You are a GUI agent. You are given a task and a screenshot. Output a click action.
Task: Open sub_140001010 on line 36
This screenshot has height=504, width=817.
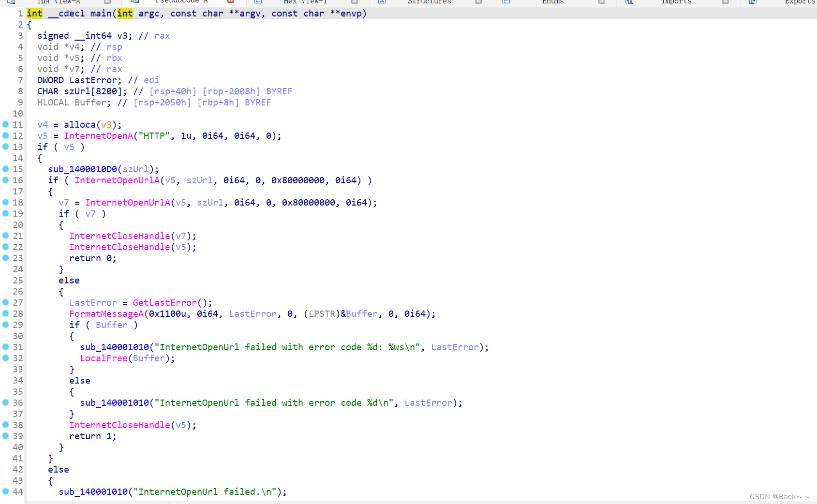coord(115,403)
